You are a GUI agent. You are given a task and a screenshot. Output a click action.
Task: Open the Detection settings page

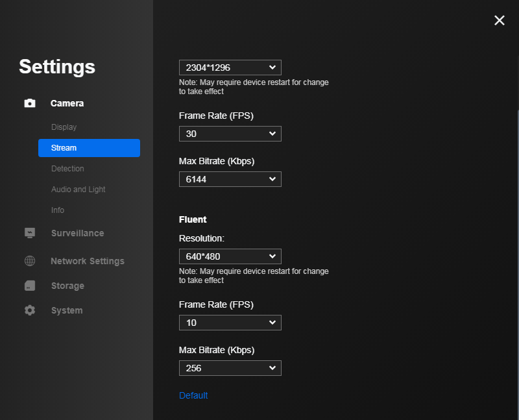click(x=67, y=169)
